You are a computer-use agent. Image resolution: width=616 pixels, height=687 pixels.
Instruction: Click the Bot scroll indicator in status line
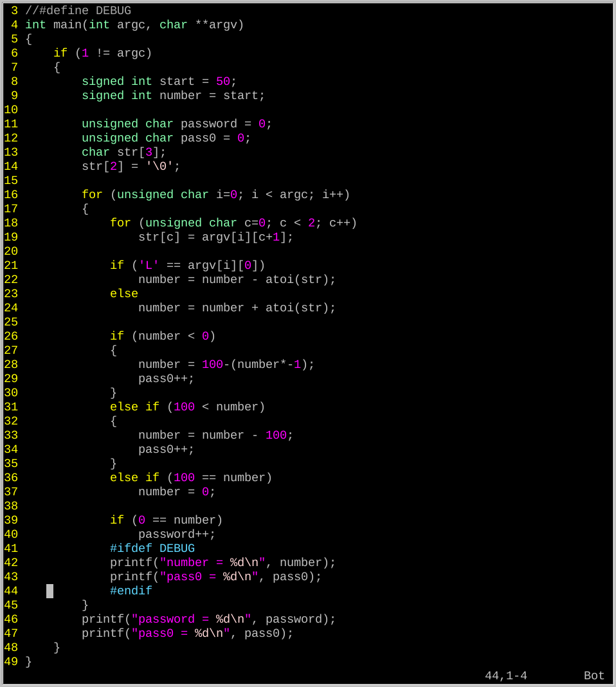pos(593,676)
